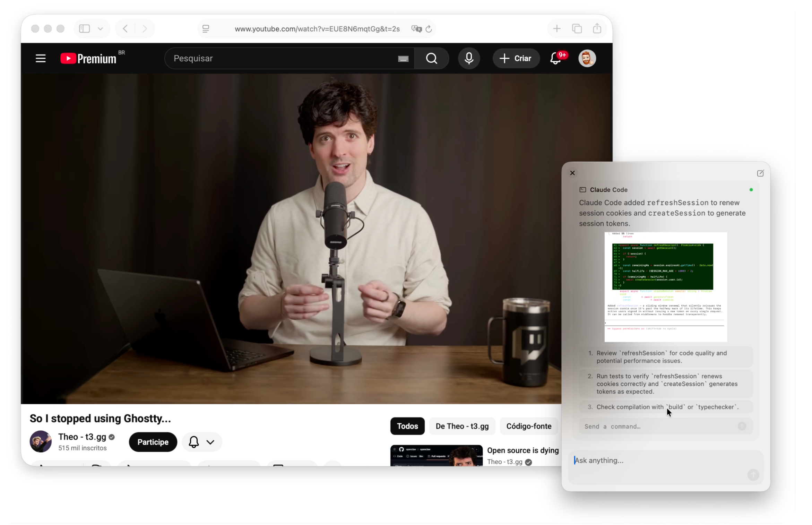Open the Theo - t3.gg channel name
This screenshot has width=812, height=525.
82,437
